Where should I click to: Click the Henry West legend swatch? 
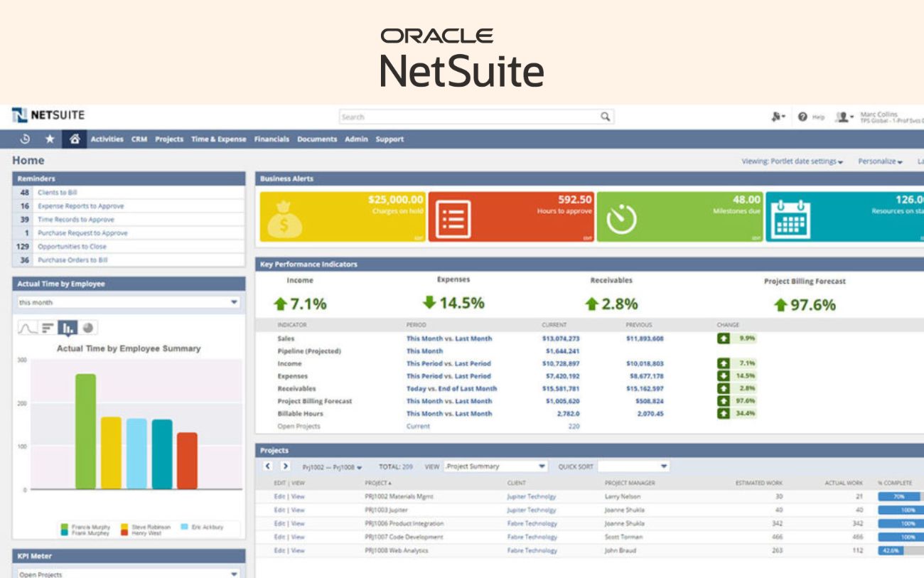tap(124, 532)
